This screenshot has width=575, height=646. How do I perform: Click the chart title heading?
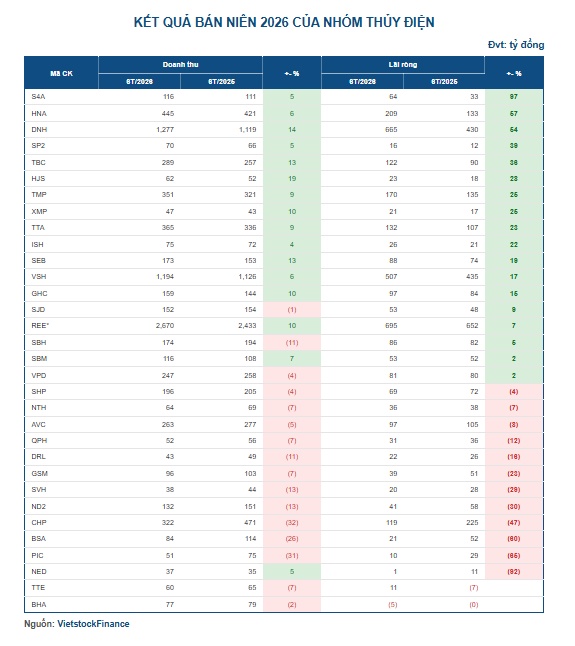[284, 22]
